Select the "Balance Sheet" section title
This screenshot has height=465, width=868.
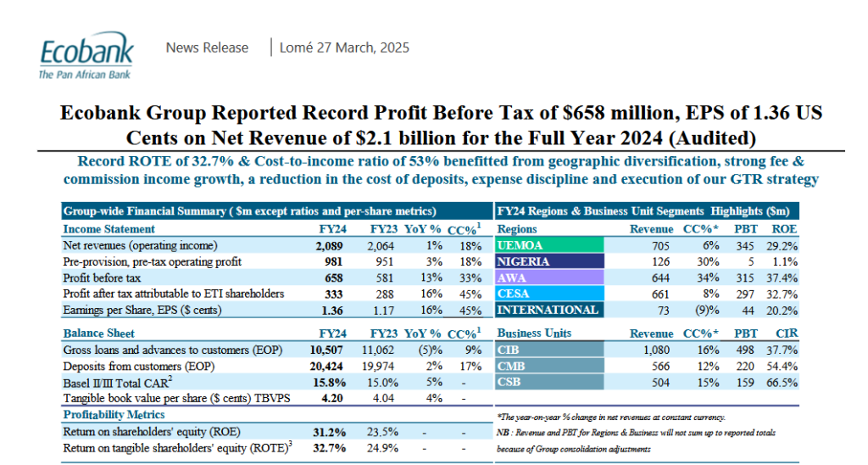98,333
